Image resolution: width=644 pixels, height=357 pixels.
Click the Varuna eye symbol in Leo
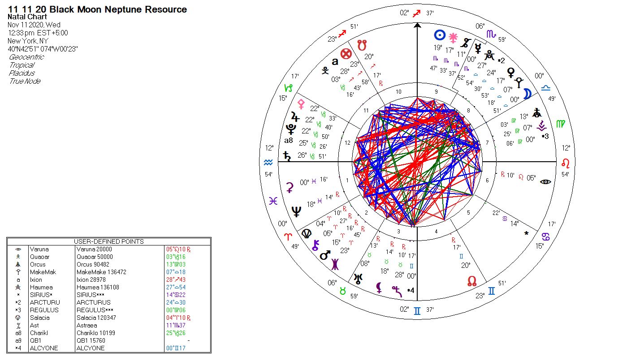pyautogui.click(x=545, y=181)
